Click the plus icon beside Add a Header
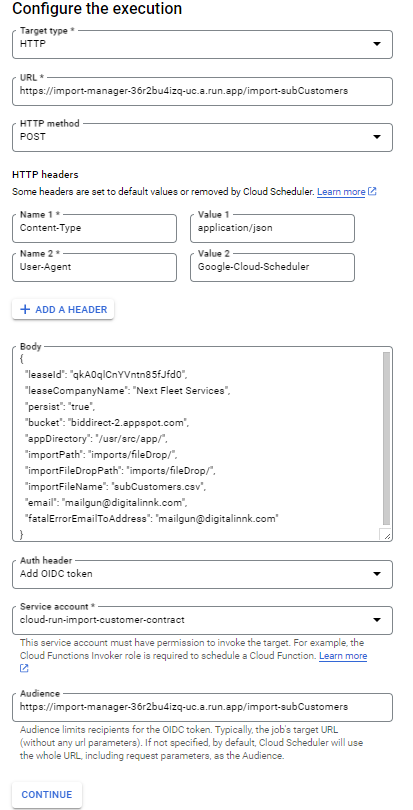The width and height of the screenshot is (413, 810). click(x=25, y=309)
